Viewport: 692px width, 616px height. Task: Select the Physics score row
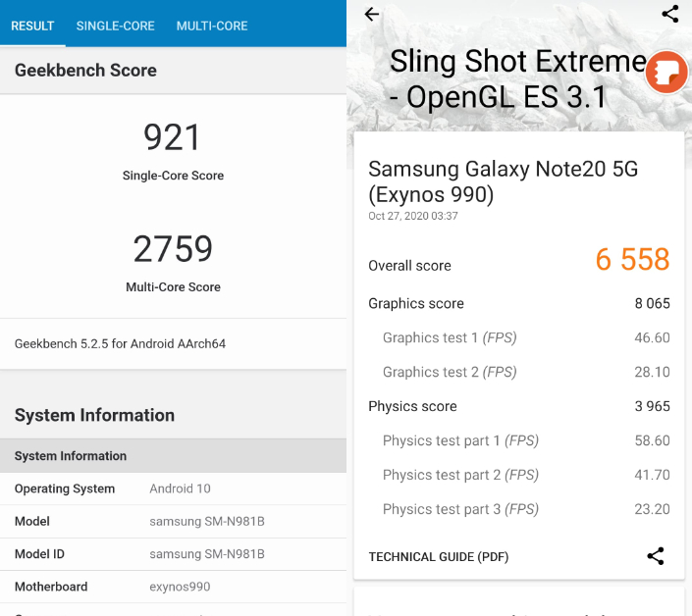point(519,406)
